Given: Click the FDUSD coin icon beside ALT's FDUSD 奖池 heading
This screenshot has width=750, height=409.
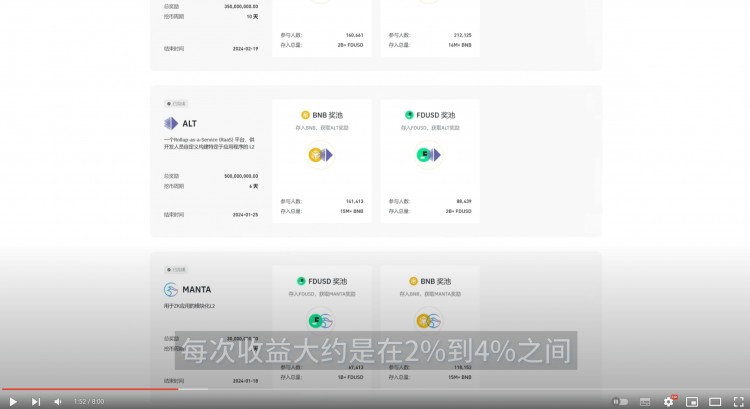Looking at the screenshot, I should (x=409, y=115).
